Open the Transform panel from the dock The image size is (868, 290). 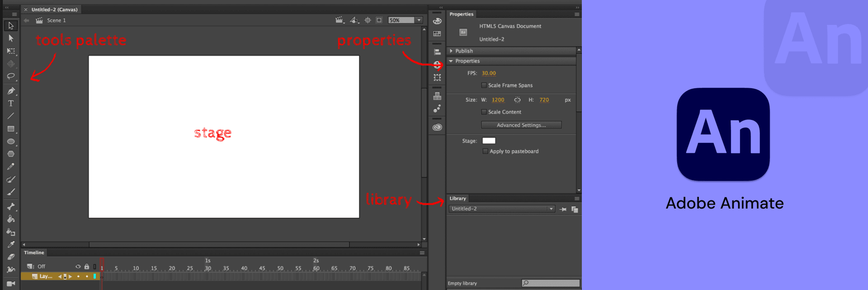437,78
